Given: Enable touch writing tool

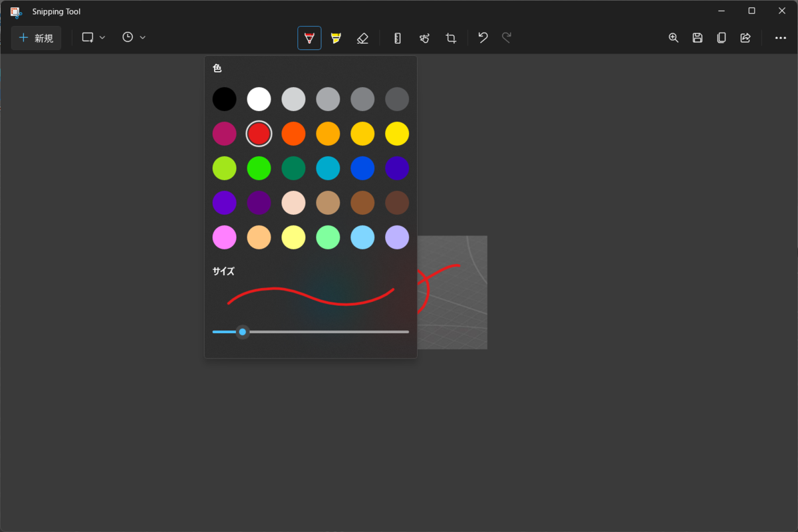Looking at the screenshot, I should (x=424, y=38).
